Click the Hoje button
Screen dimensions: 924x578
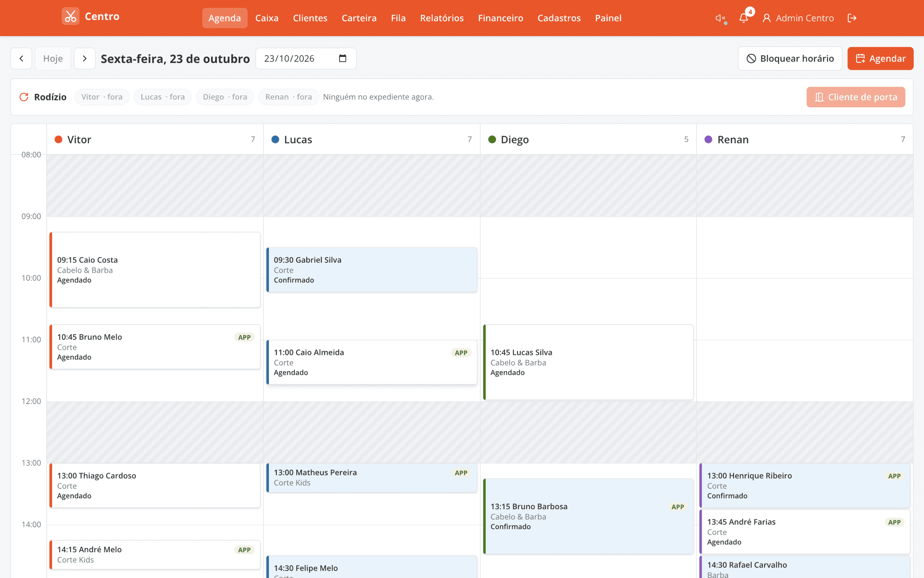pos(53,59)
